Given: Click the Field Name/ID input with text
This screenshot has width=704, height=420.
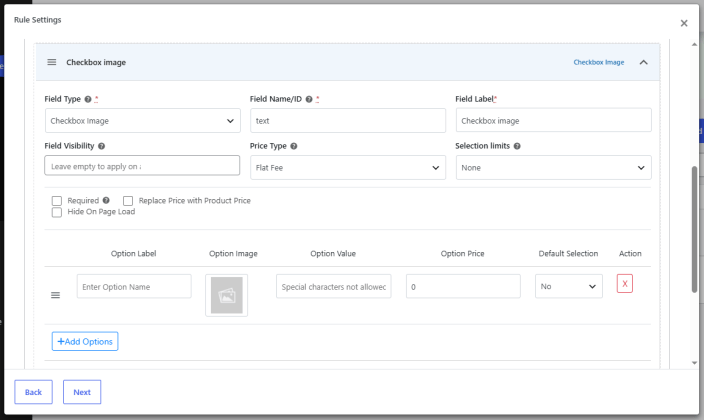Looking at the screenshot, I should [x=348, y=120].
